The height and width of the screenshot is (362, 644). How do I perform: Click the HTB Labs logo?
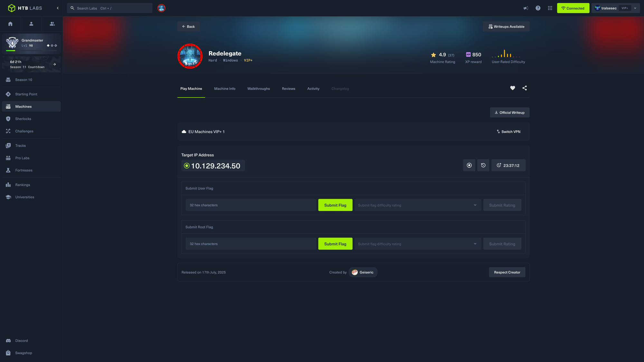pyautogui.click(x=25, y=8)
